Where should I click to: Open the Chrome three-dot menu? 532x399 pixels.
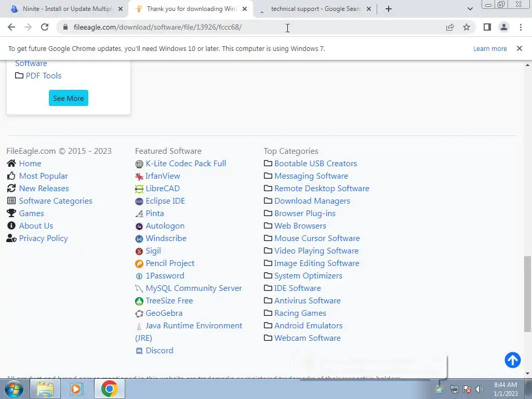tap(521, 27)
